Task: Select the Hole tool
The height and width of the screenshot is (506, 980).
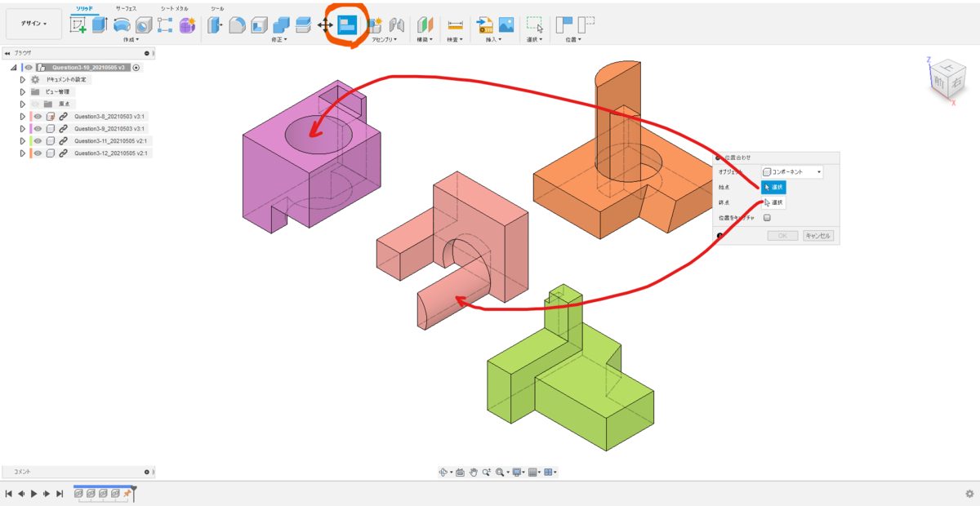Action: click(144, 24)
